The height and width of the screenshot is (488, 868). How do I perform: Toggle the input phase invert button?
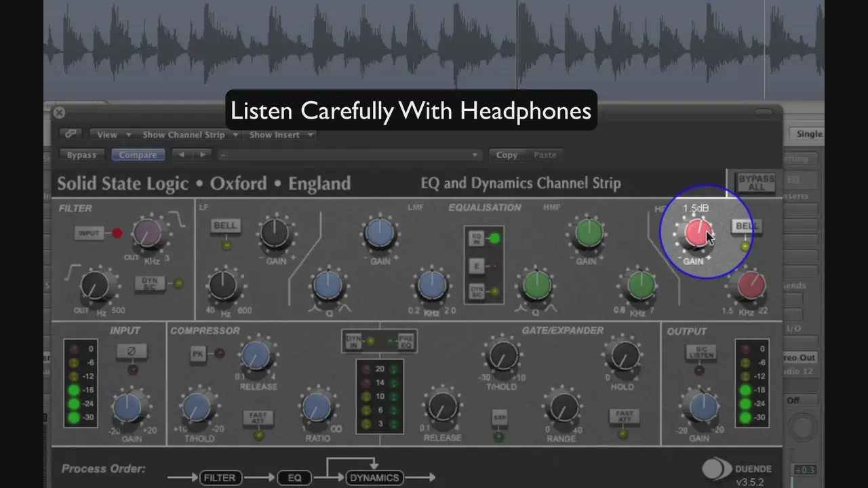(x=132, y=352)
